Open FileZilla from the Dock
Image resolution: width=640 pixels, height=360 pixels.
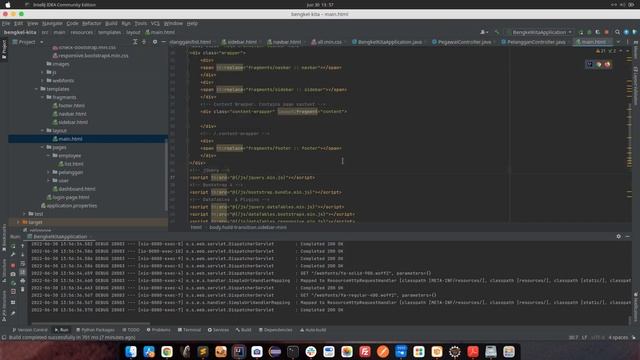click(x=365, y=351)
